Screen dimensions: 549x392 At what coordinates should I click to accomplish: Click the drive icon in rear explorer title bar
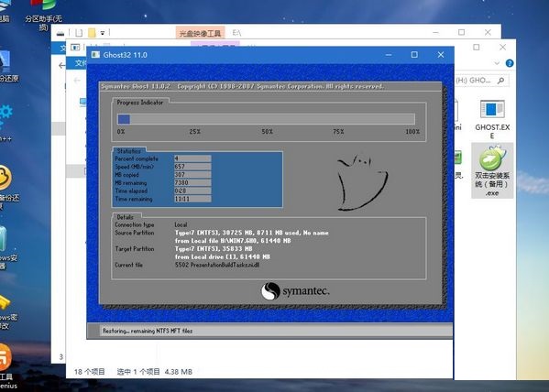click(60, 33)
